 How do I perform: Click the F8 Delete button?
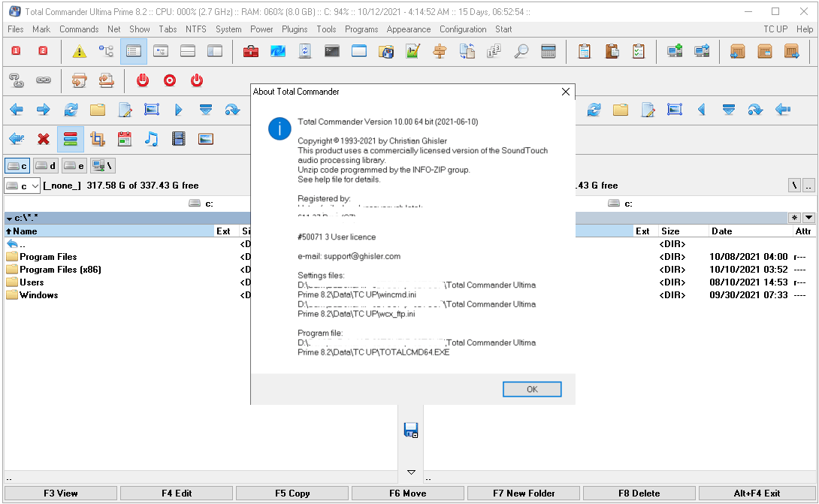coord(639,493)
